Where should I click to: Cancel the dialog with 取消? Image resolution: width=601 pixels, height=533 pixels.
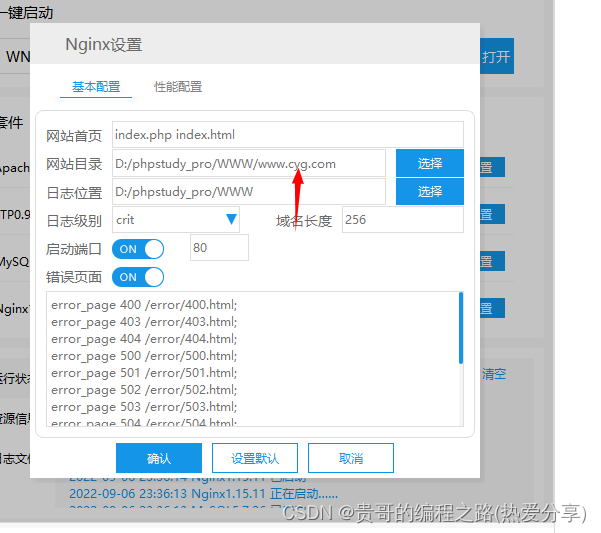coord(351,458)
